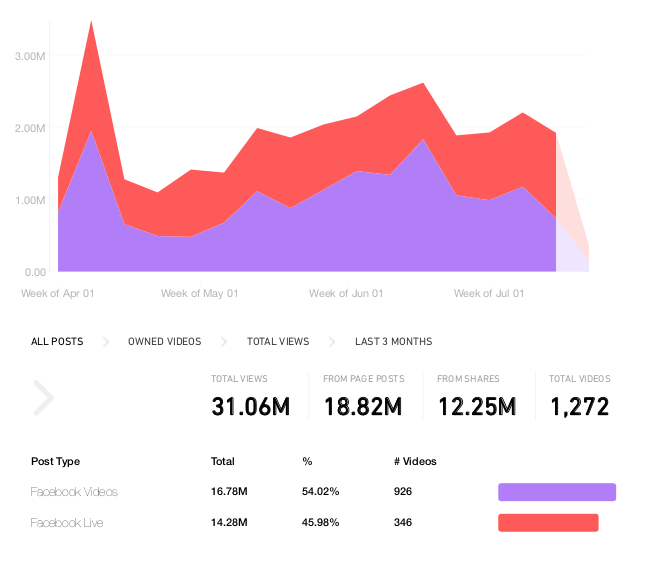This screenshot has height=574, width=660.
Task: Click the chevron after TOTAL VIEWS
Action: (x=332, y=342)
